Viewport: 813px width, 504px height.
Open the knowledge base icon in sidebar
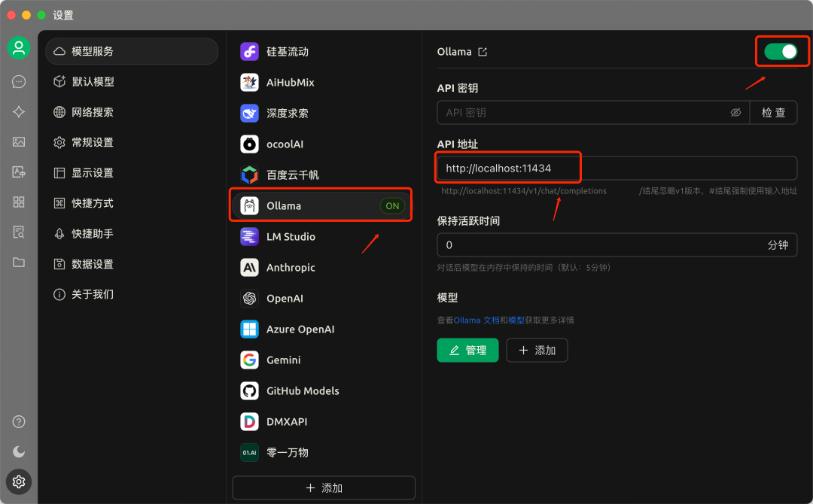point(19,232)
